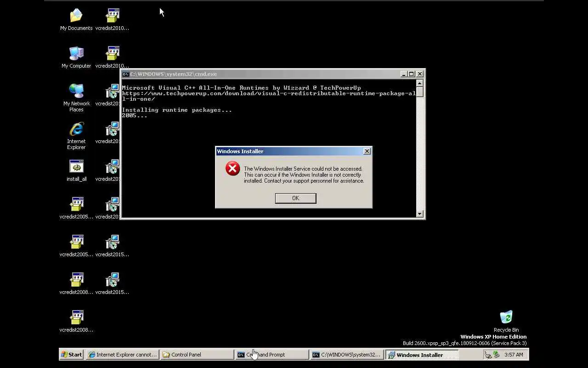
Task: Select the Recycle Bin icon
Action: click(x=506, y=321)
